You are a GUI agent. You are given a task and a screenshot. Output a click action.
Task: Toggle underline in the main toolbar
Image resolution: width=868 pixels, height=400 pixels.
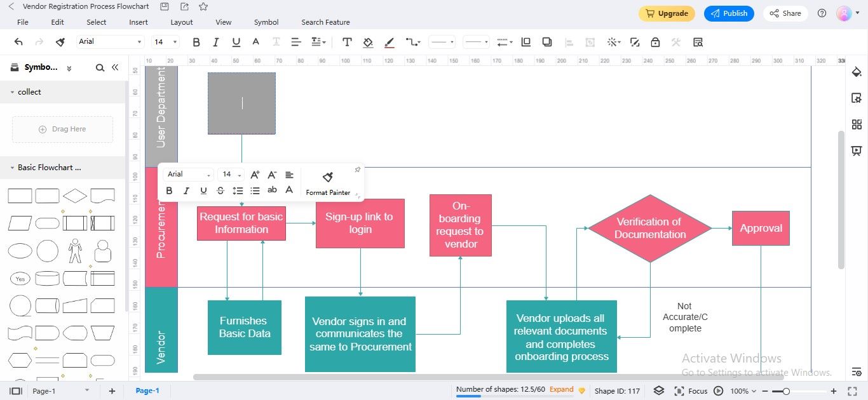click(x=236, y=42)
